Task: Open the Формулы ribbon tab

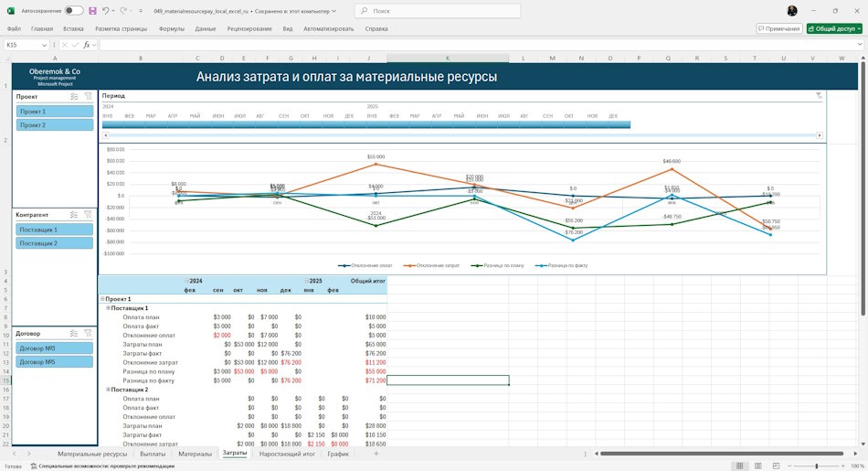Action: point(172,29)
